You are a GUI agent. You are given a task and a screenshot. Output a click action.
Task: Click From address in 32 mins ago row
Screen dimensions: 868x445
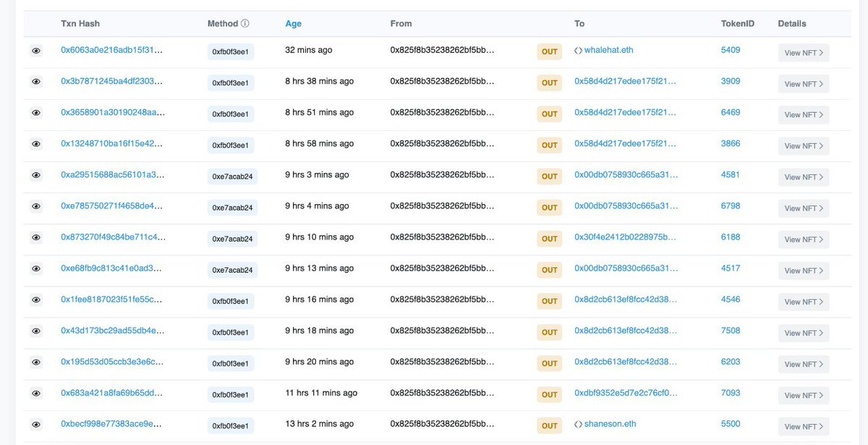(442, 51)
